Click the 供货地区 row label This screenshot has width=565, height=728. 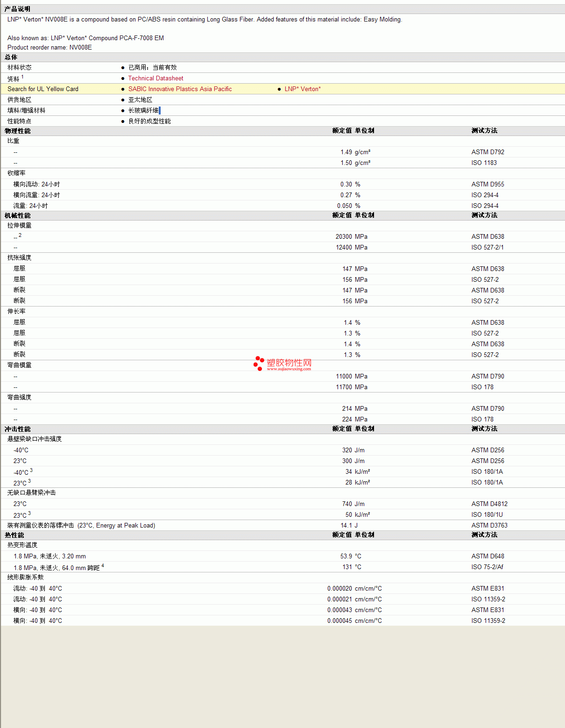[x=20, y=100]
